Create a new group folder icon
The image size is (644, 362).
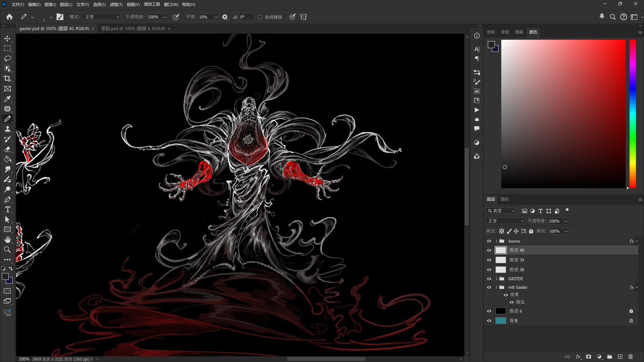click(x=609, y=357)
